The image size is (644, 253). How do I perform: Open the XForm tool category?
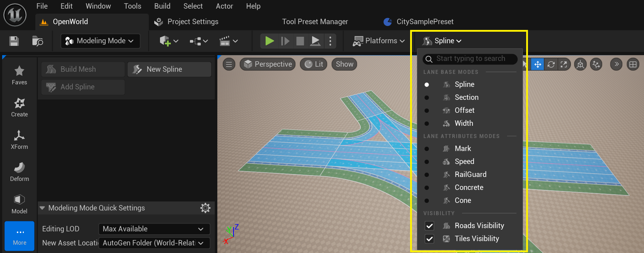coord(19,140)
